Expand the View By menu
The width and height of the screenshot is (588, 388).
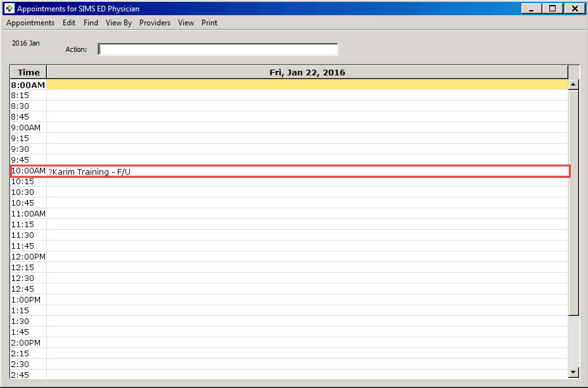pos(118,23)
